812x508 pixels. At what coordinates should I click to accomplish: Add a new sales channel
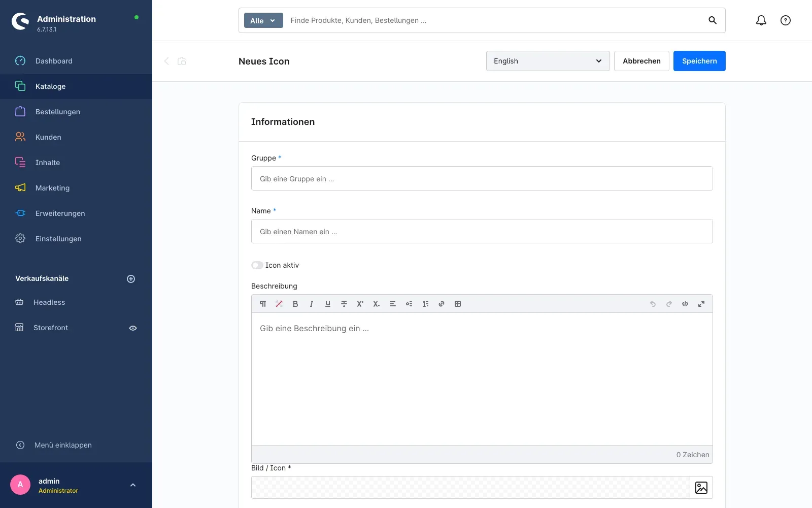point(131,279)
